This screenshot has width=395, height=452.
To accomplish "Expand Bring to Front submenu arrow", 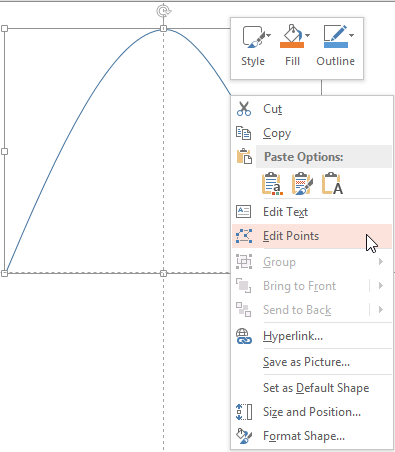I will click(381, 286).
